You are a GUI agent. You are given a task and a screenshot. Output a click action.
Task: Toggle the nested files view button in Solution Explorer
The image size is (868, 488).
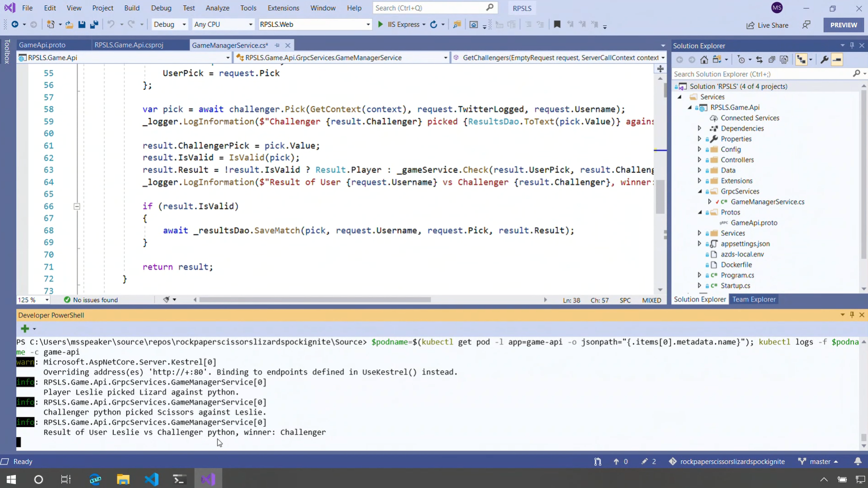pos(801,60)
